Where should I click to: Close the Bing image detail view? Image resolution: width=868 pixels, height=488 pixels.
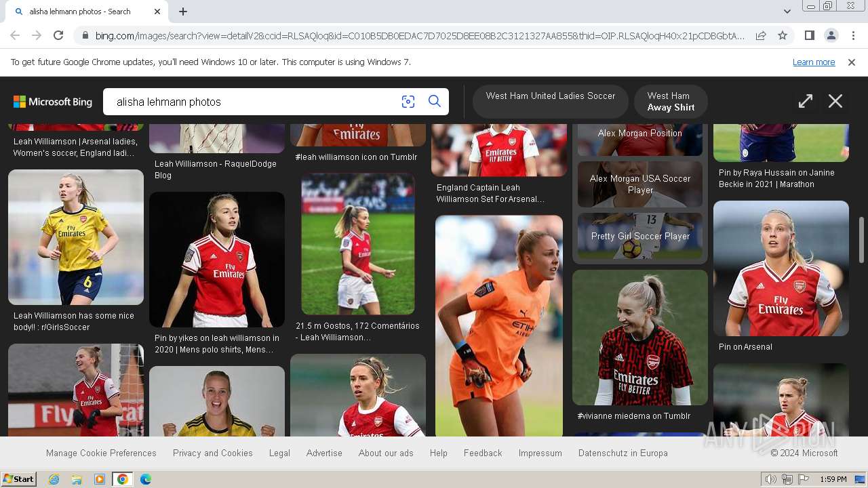[x=835, y=101]
